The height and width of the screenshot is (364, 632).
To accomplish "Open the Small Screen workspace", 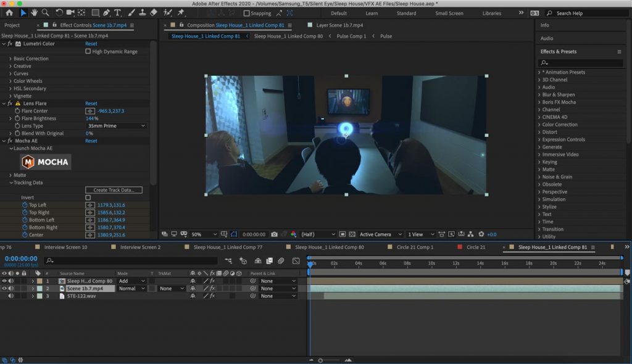I will pyautogui.click(x=449, y=13).
